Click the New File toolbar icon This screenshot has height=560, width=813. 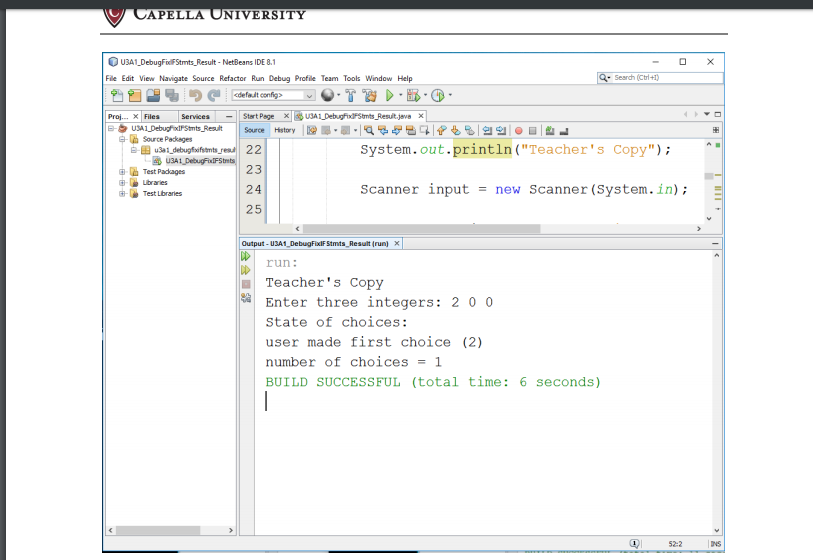(x=117, y=95)
